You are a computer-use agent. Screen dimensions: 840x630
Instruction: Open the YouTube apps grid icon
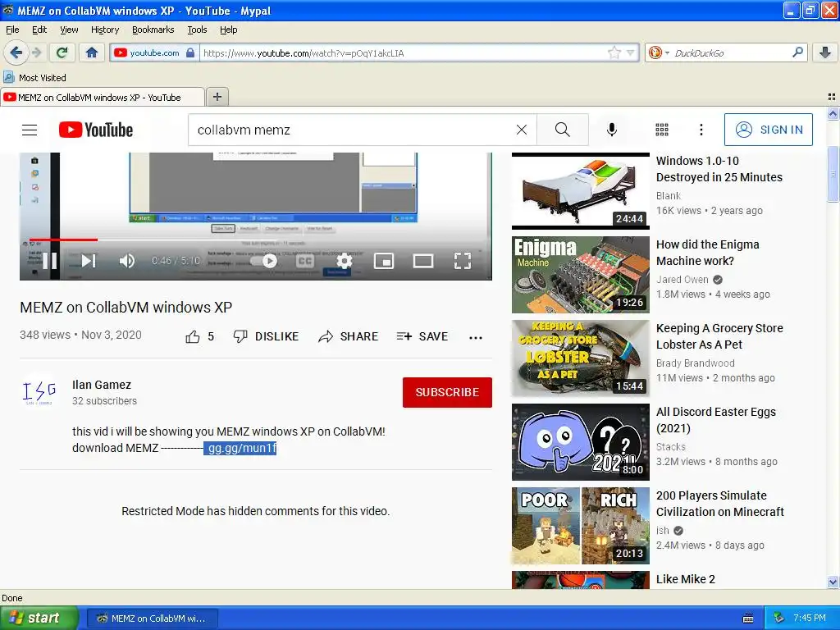pos(662,130)
